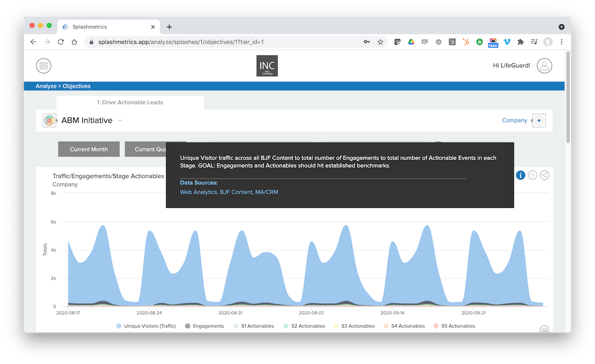The image size is (595, 364).
Task: Open the media controls icon
Action: (x=534, y=42)
